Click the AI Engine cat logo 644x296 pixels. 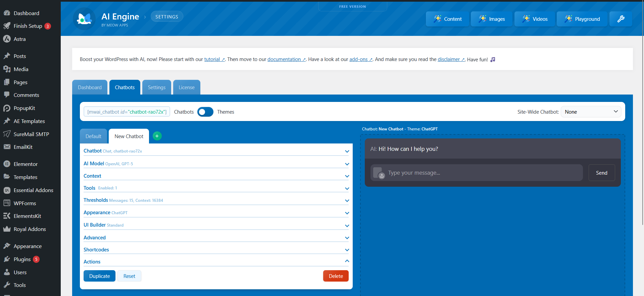coord(84,19)
